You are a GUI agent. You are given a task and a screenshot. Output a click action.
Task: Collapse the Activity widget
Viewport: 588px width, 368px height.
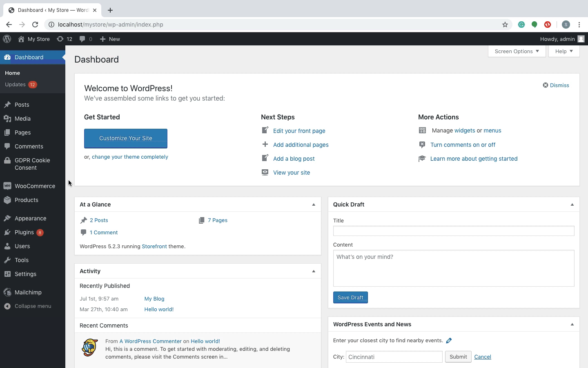(x=314, y=271)
